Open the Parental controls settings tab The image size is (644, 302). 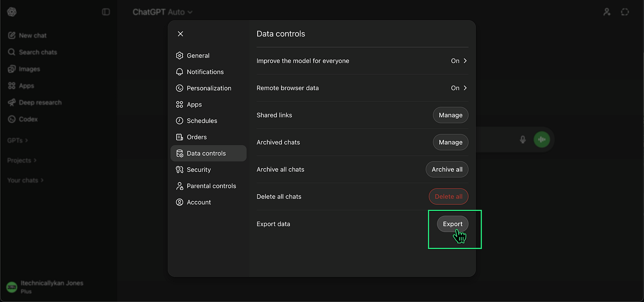click(208, 186)
